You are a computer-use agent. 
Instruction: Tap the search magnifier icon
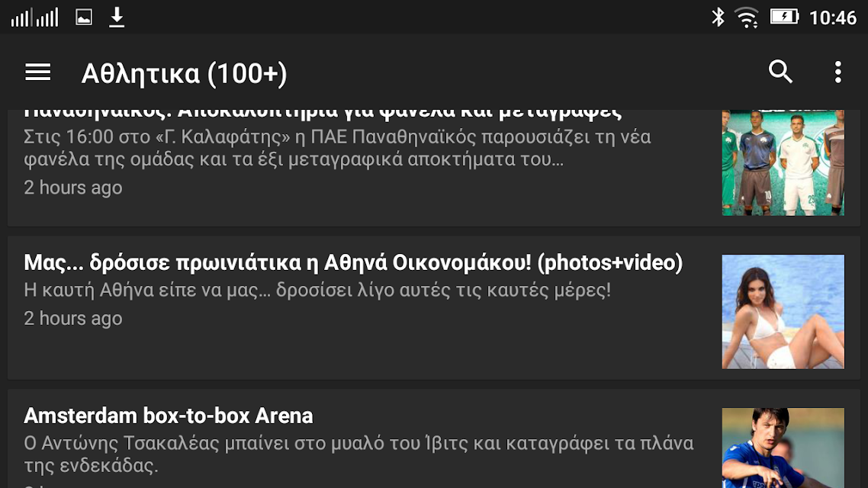coord(780,72)
